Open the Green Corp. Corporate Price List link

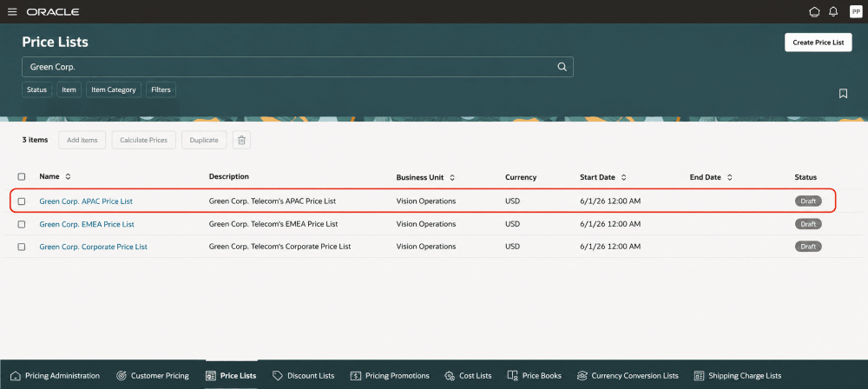click(93, 247)
